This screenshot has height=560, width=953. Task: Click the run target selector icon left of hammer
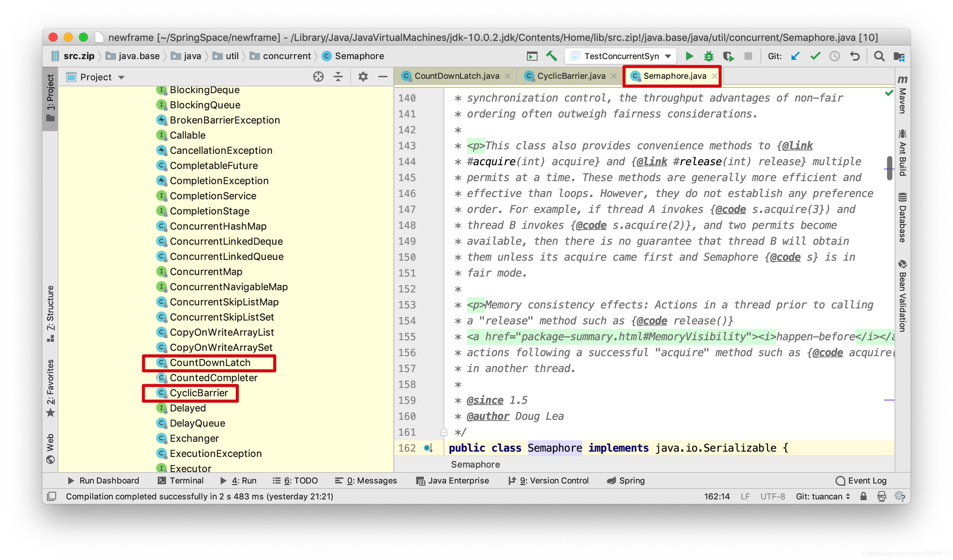(532, 56)
